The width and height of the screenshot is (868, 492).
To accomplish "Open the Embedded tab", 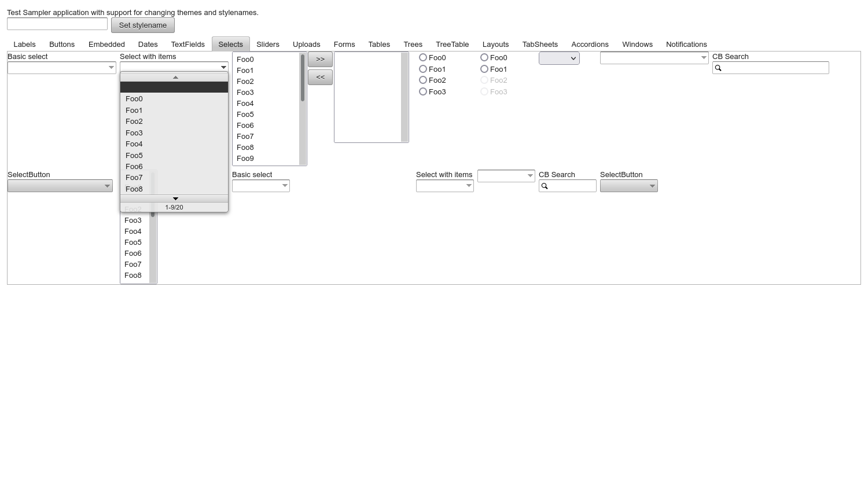I will pyautogui.click(x=106, y=44).
